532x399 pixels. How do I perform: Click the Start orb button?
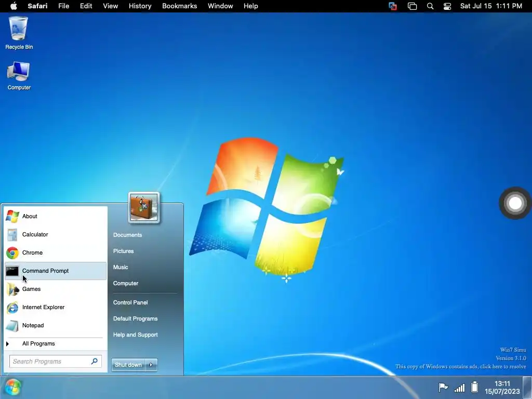point(13,388)
